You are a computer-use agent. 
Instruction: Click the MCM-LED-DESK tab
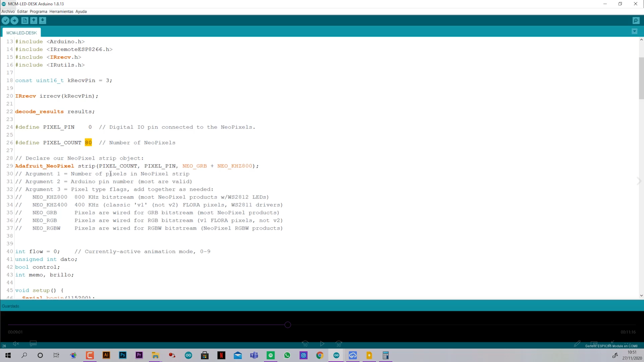pyautogui.click(x=21, y=32)
